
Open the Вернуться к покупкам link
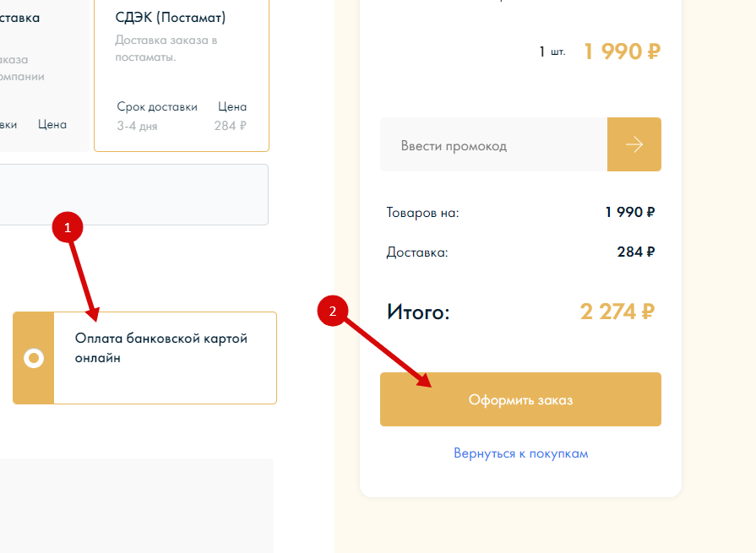coord(520,453)
